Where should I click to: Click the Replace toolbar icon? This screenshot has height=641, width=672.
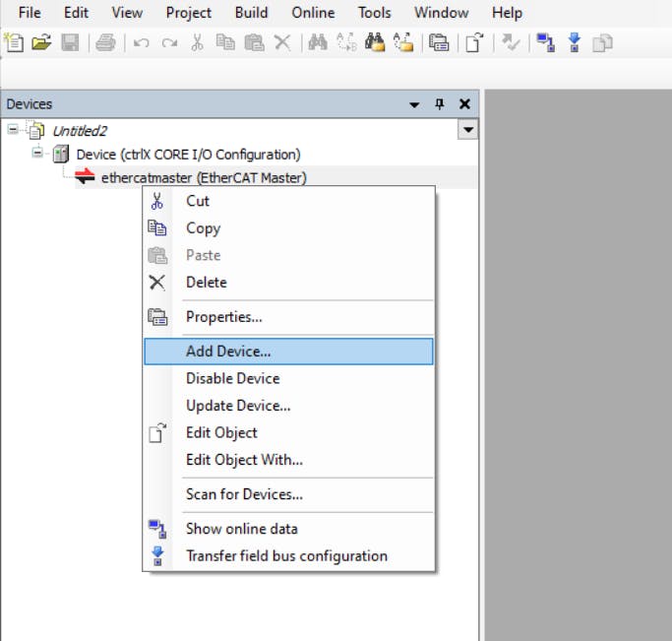click(x=346, y=43)
